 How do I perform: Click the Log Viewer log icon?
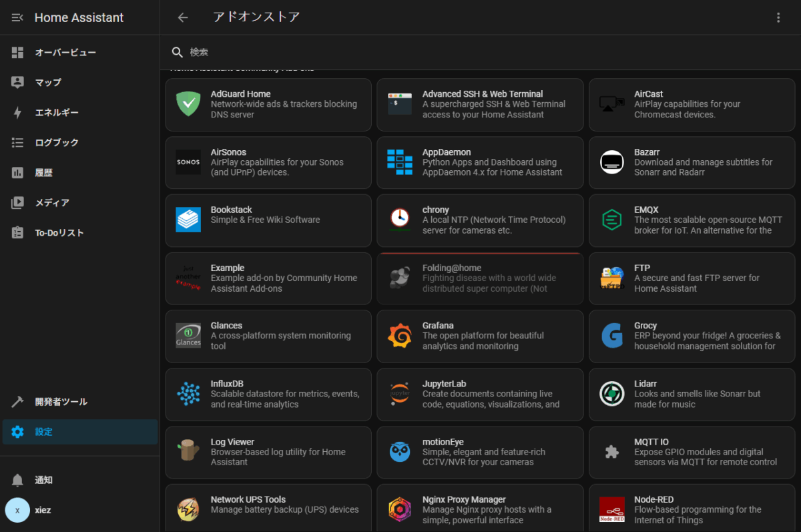pos(188,451)
